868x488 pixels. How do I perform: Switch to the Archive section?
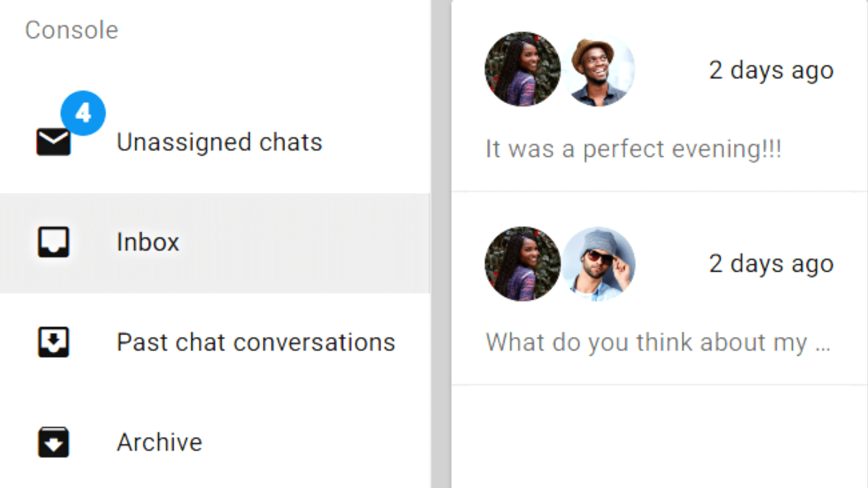(159, 442)
